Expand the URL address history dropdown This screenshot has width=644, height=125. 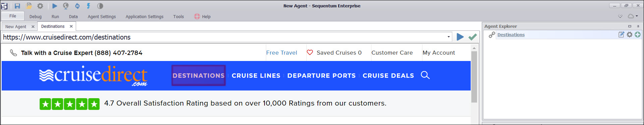[x=449, y=37]
